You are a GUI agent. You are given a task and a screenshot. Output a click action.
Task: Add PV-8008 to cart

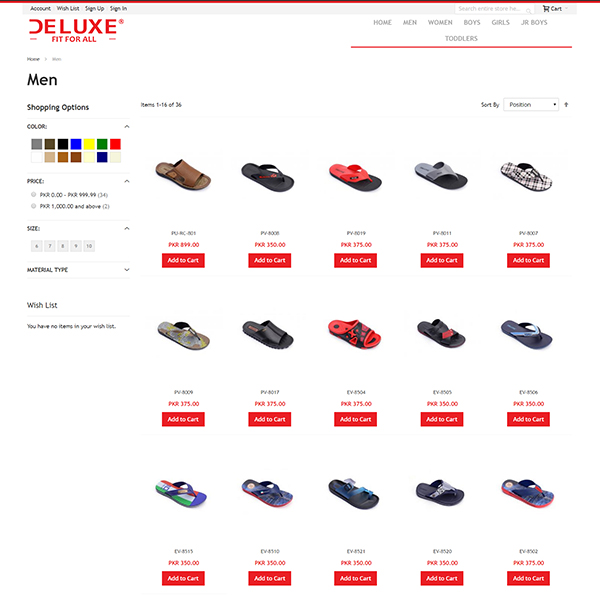click(x=270, y=261)
